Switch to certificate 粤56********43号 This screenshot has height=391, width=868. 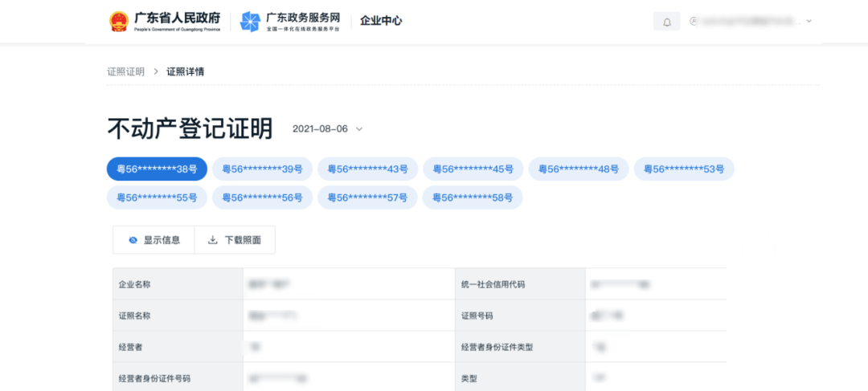point(367,169)
